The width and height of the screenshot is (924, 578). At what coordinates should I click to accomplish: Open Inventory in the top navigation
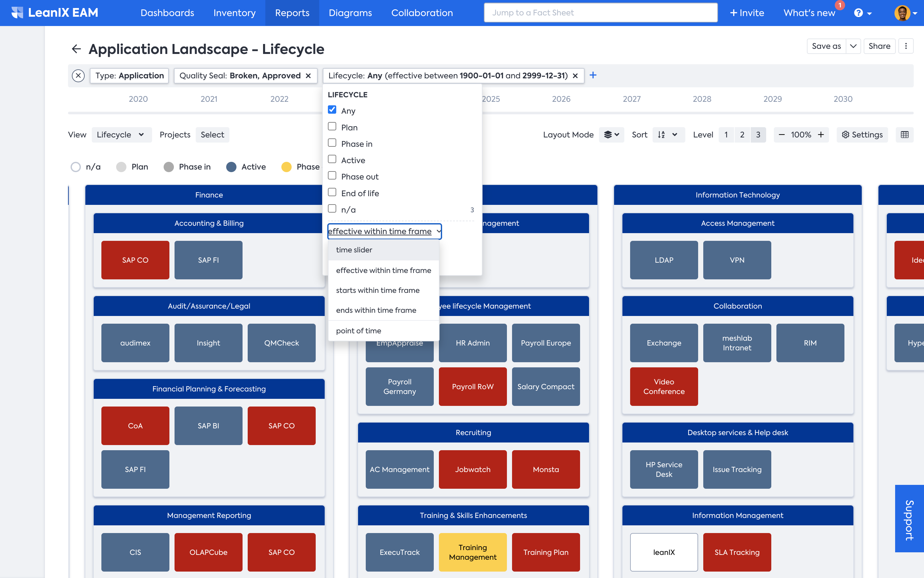pyautogui.click(x=235, y=13)
